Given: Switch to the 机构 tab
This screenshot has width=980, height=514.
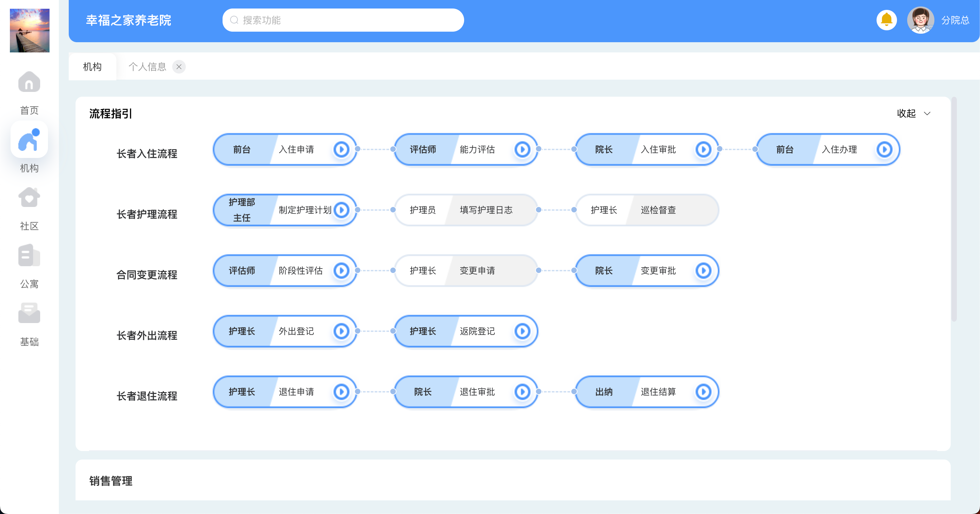Looking at the screenshot, I should (92, 67).
